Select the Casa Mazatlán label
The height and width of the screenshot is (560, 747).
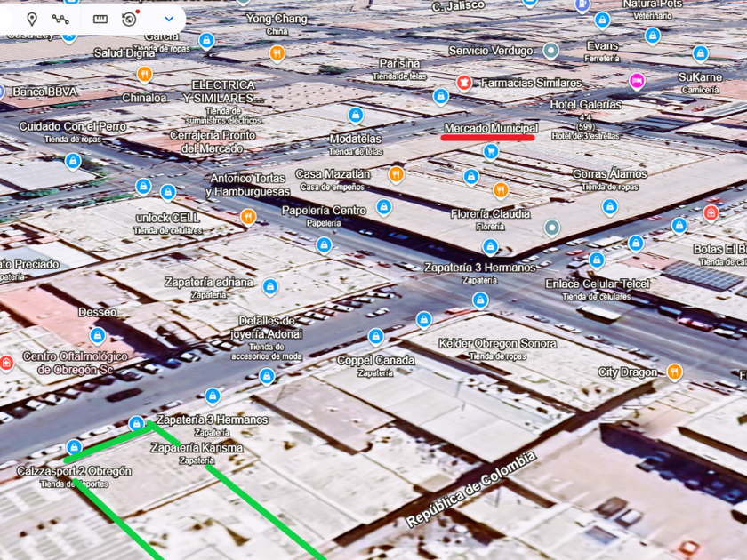333,180
